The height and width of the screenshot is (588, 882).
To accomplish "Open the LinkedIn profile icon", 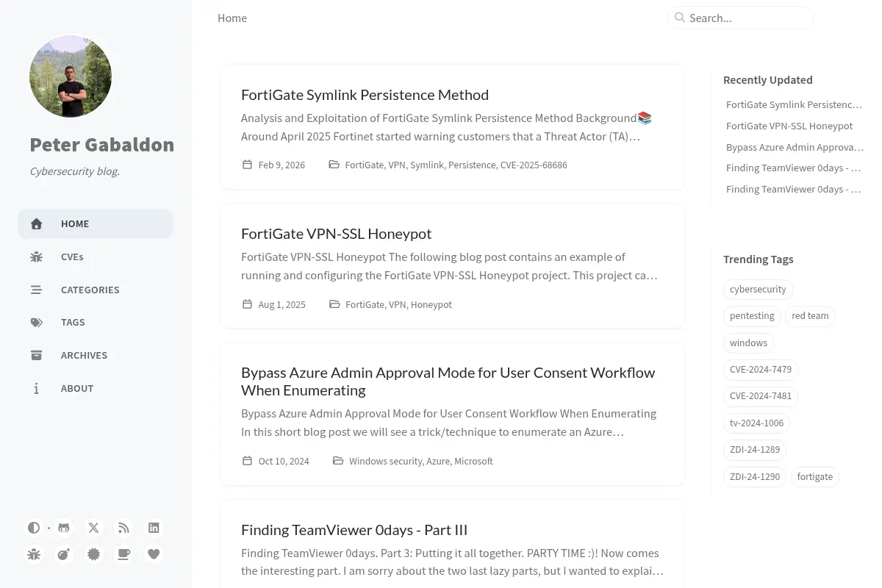I will tap(154, 528).
